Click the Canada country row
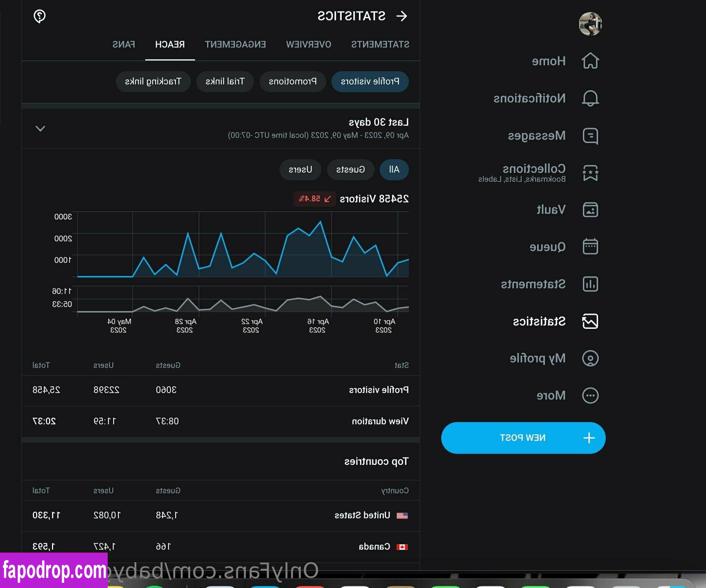The width and height of the screenshot is (706, 588). [x=220, y=547]
